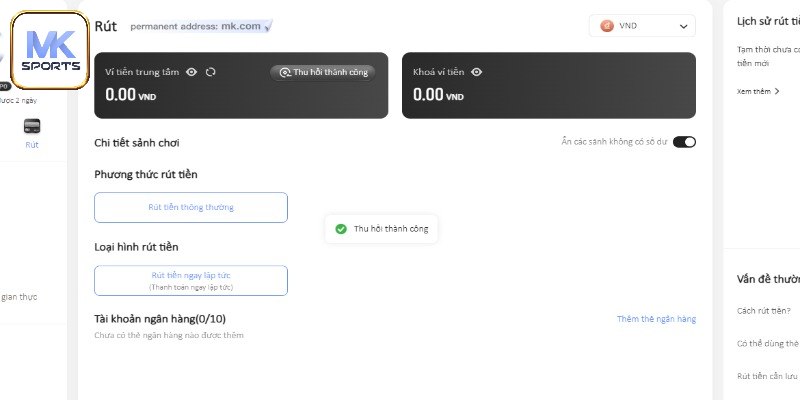Click the VND currency coin icon
Screen dimensions: 800x400
click(x=607, y=26)
